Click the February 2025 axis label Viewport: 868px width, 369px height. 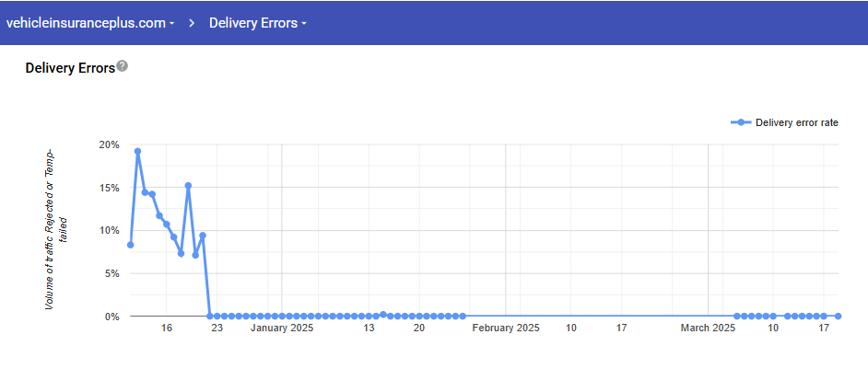[506, 328]
